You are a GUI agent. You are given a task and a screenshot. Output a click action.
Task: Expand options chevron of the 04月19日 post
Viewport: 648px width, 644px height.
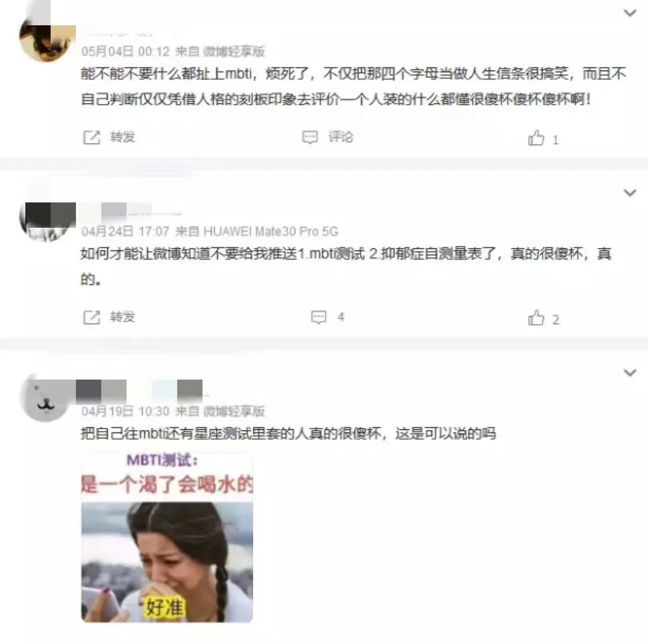(630, 373)
